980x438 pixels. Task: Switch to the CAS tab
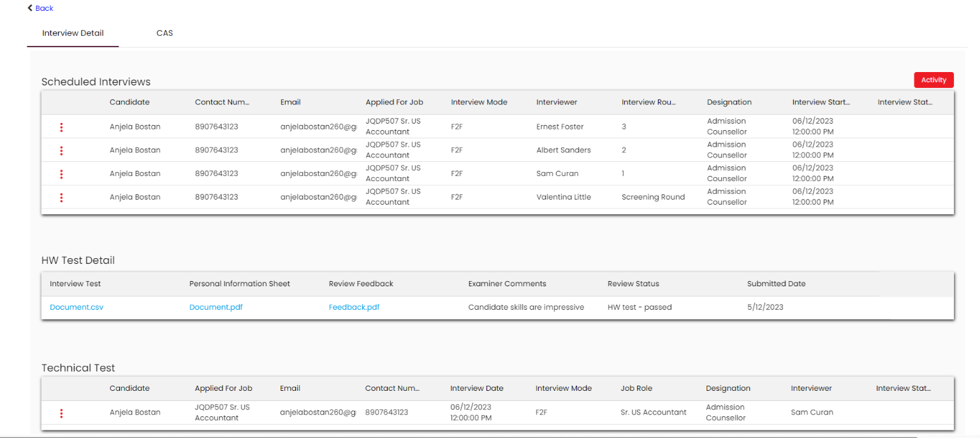pyautogui.click(x=165, y=33)
